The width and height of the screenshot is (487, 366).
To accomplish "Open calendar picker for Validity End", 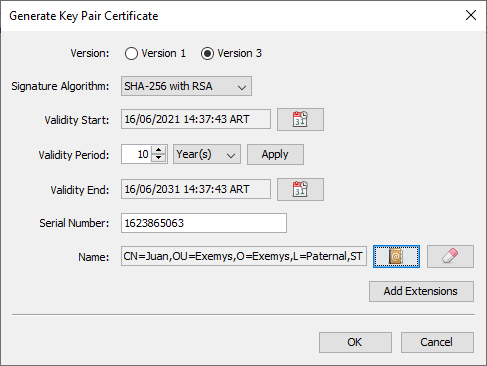I will point(300,189).
